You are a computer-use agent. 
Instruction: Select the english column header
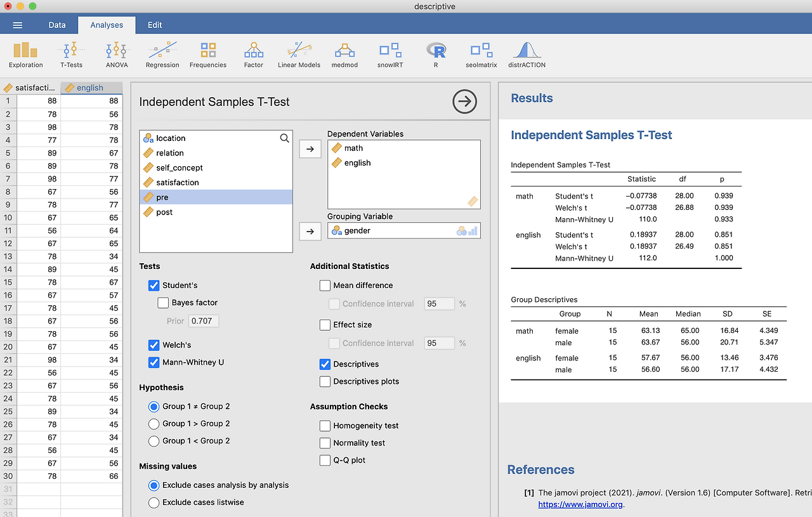(x=91, y=88)
